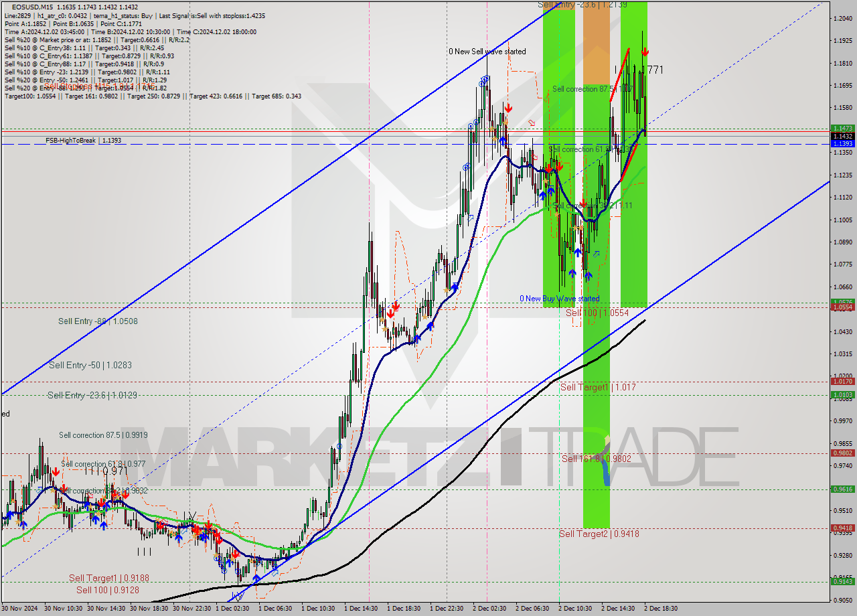Click the 'Sell 100 | 0.9128' label
This screenshot has width=857, height=616.
[108, 590]
